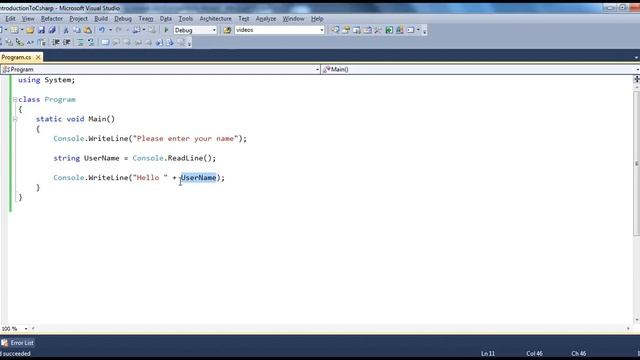Click the Copy icon in toolbar
The image size is (640, 360).
[76, 30]
